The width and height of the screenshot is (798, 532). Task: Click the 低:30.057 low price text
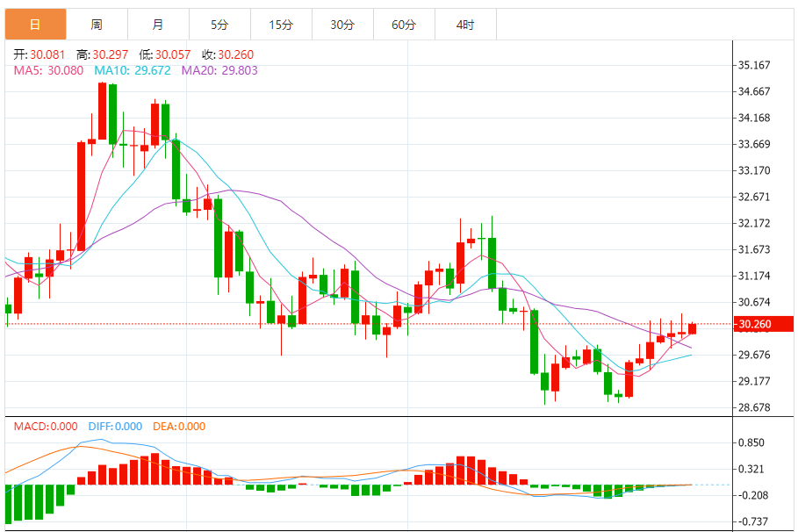point(165,54)
